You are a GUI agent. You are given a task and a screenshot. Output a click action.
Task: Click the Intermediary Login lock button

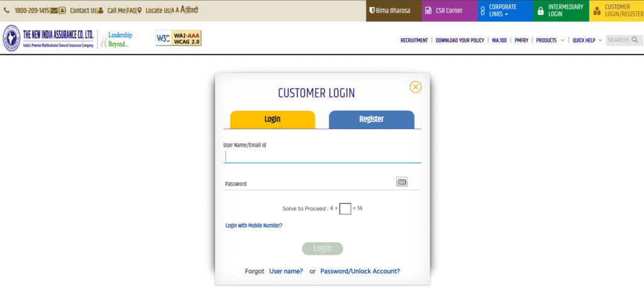(561, 11)
